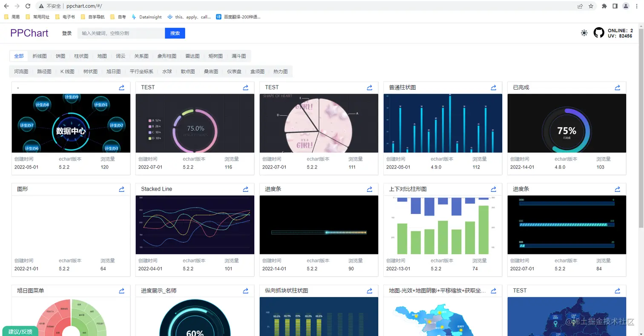
Task: Show 地图 charts
Action: pyautogui.click(x=102, y=56)
